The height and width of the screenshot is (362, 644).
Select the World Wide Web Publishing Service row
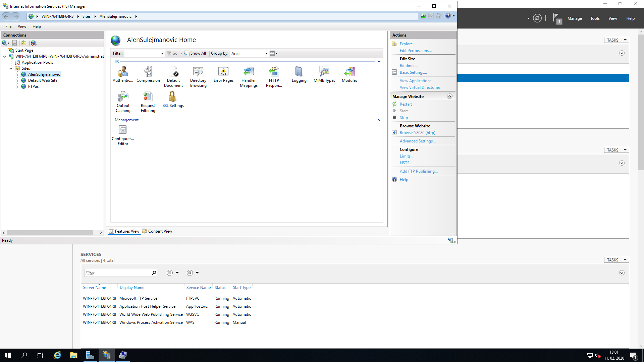[x=167, y=314]
